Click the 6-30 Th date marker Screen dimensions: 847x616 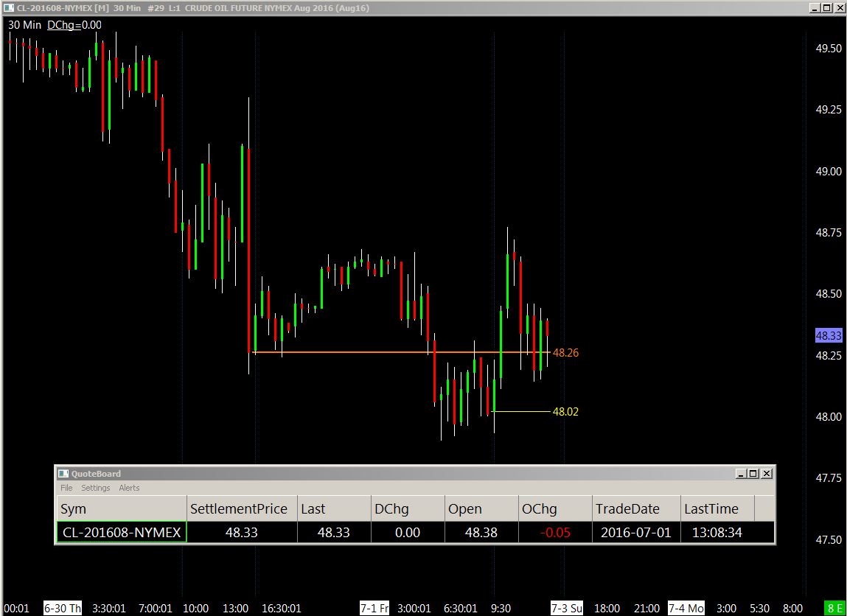click(x=62, y=609)
